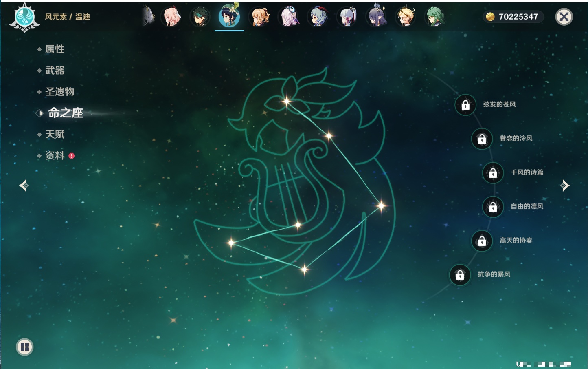
Task: Select the 高天的协奏 constellation name
Action: [x=516, y=240]
